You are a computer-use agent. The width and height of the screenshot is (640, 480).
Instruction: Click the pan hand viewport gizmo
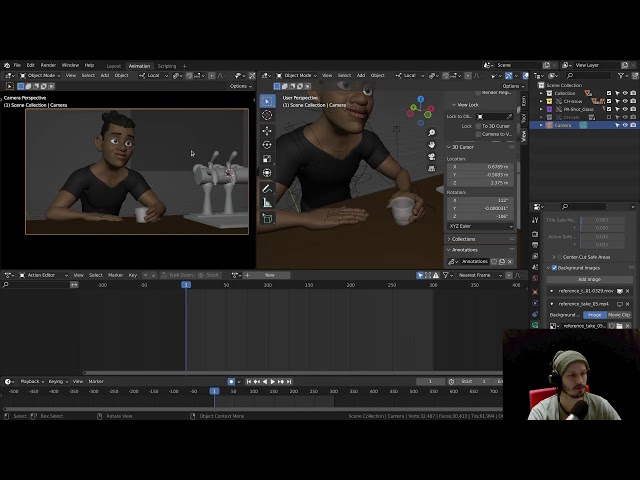point(431,145)
